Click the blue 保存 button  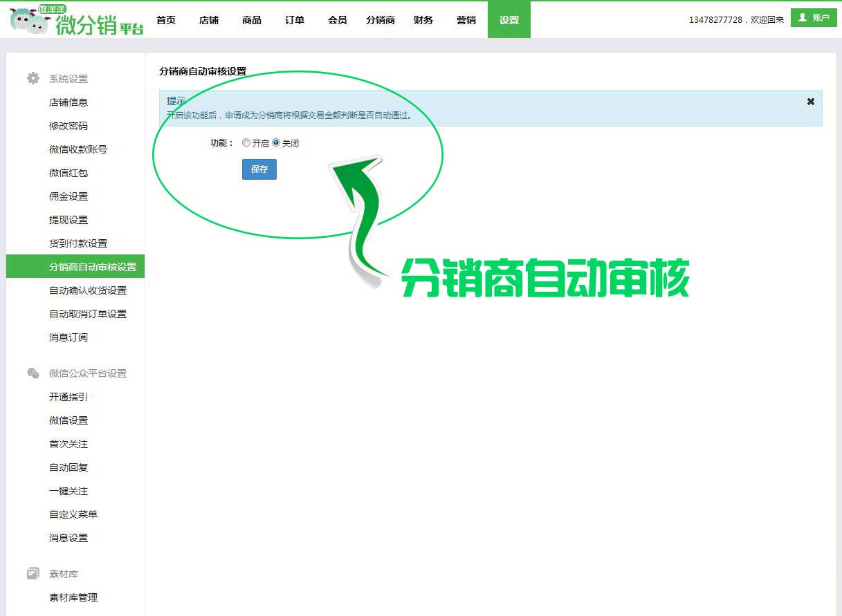click(x=259, y=169)
